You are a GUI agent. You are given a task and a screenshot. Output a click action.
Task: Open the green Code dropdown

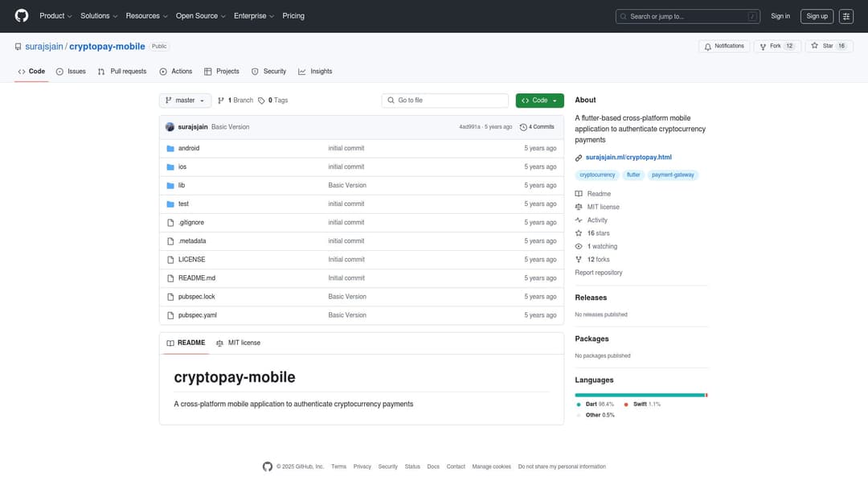coord(540,101)
